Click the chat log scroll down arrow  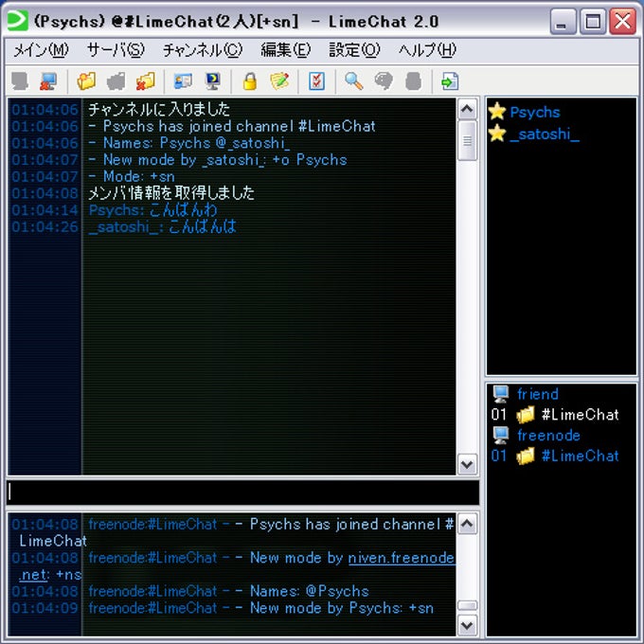click(467, 464)
